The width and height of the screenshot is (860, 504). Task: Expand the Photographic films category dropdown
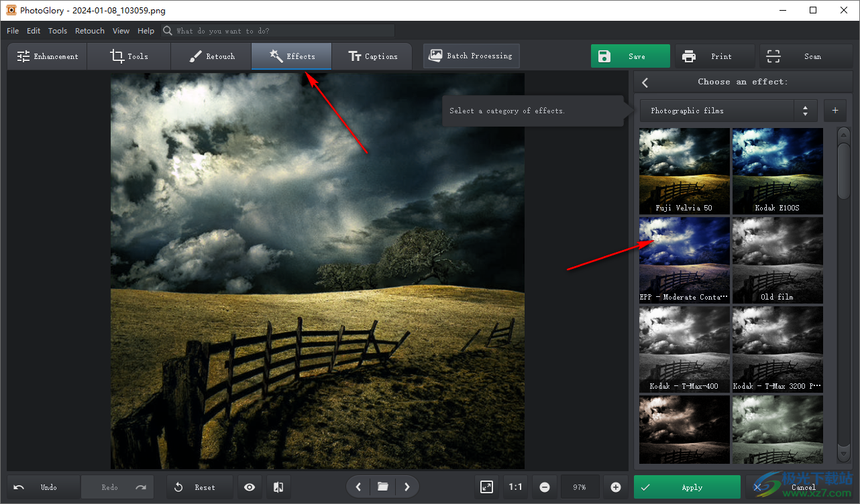point(728,111)
